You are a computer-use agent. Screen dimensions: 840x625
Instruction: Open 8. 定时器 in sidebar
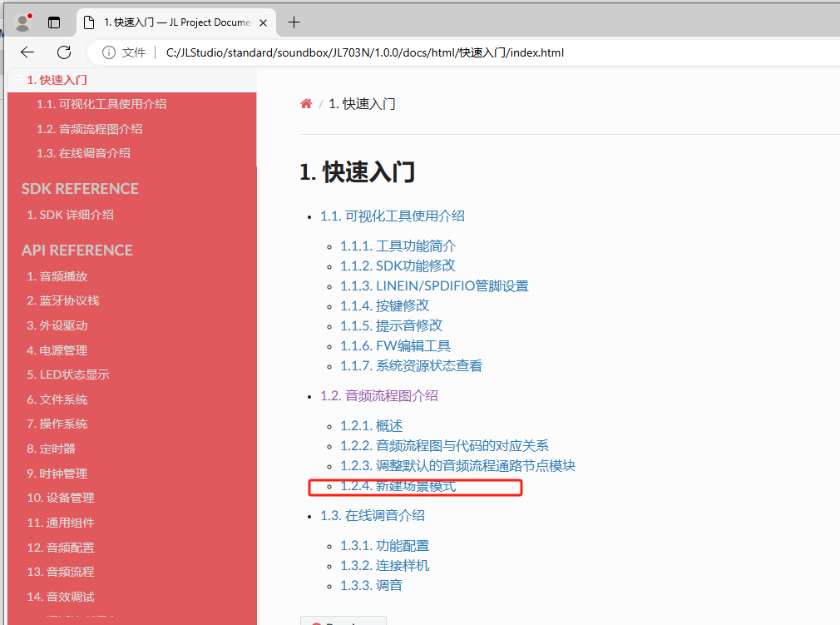click(x=52, y=449)
